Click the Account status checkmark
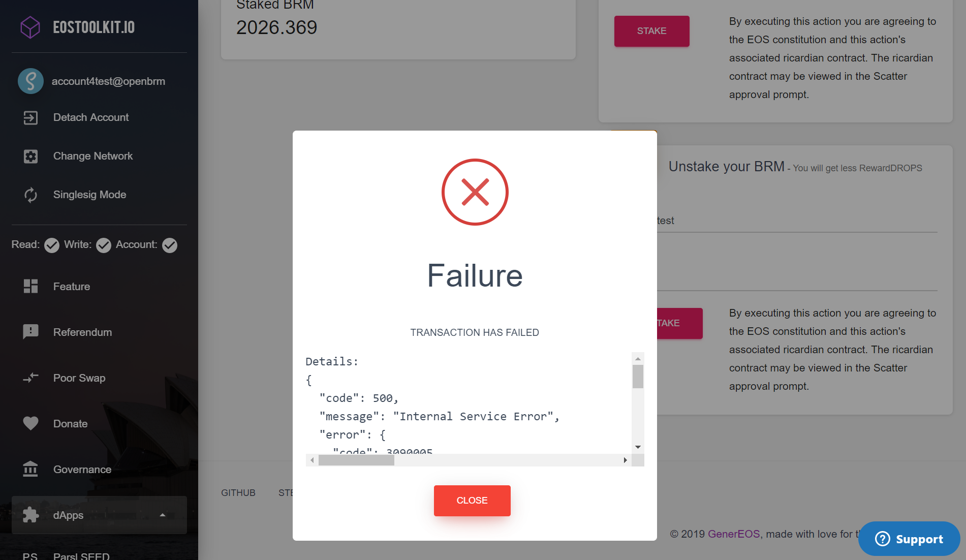The width and height of the screenshot is (966, 560). tap(170, 245)
